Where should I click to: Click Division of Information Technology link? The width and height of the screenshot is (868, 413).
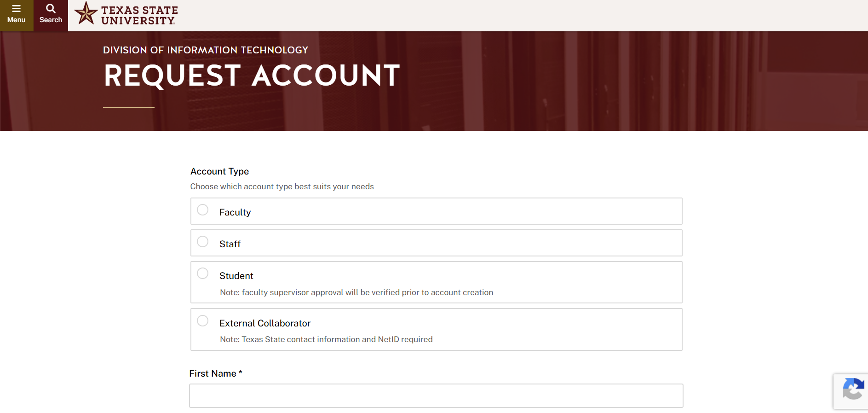[206, 50]
